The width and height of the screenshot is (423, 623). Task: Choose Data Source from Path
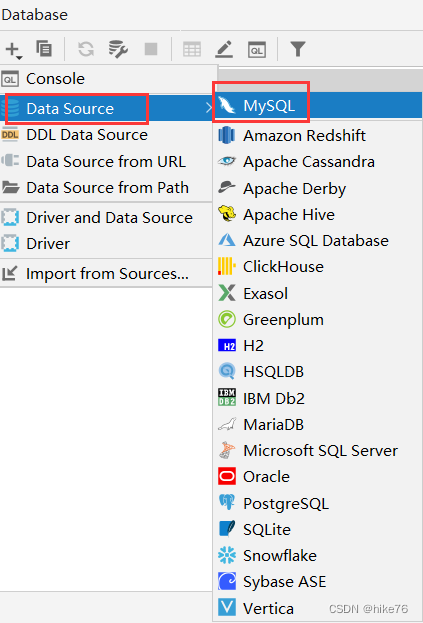click(x=106, y=188)
